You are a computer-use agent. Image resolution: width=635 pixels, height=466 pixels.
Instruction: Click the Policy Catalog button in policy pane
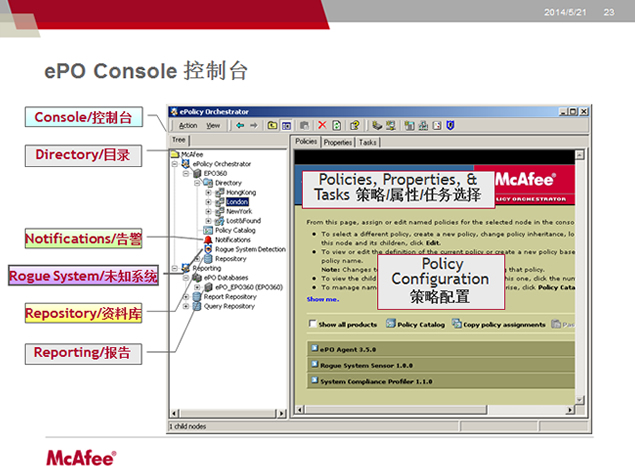416,324
